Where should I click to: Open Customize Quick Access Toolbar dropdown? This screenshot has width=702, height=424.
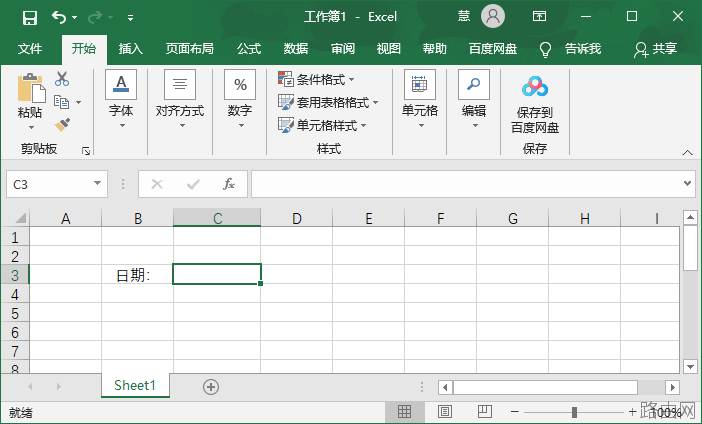(130, 18)
